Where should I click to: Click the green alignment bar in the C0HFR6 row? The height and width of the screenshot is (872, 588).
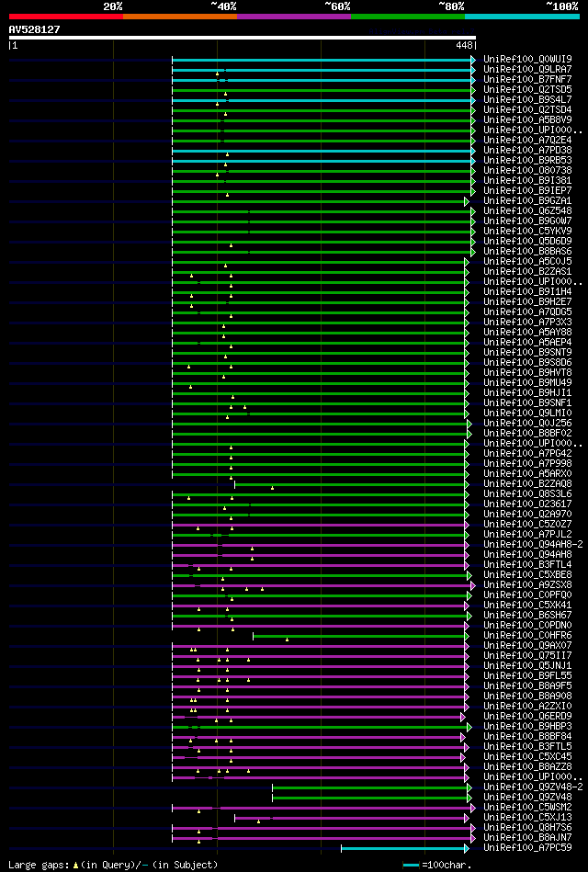tap(361, 636)
